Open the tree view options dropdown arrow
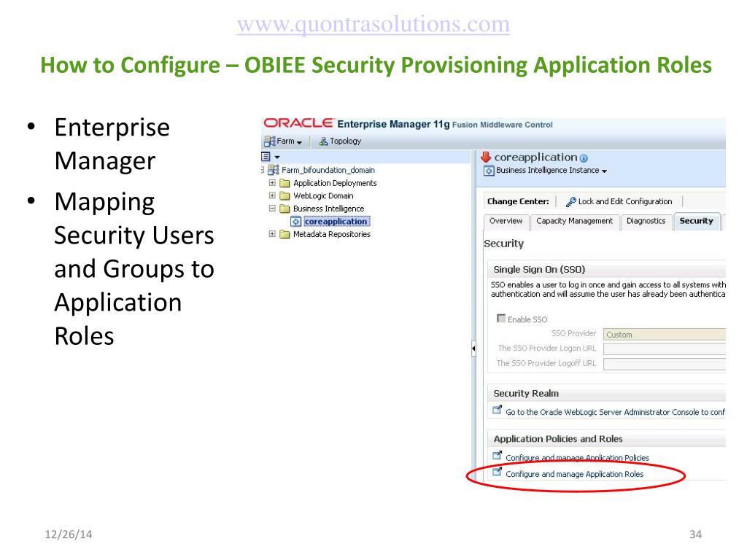This screenshot has width=747, height=560. pyautogui.click(x=276, y=157)
